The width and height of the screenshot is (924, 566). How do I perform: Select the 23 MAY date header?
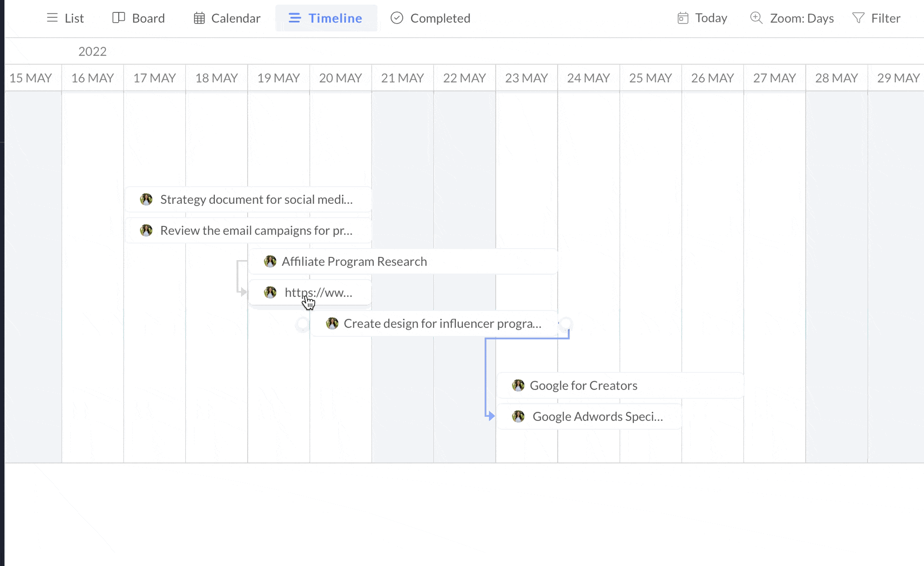click(x=526, y=78)
